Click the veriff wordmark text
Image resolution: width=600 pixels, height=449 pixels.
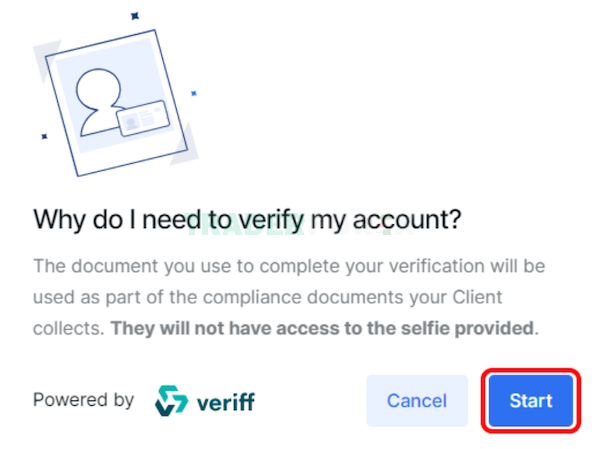[x=226, y=402]
